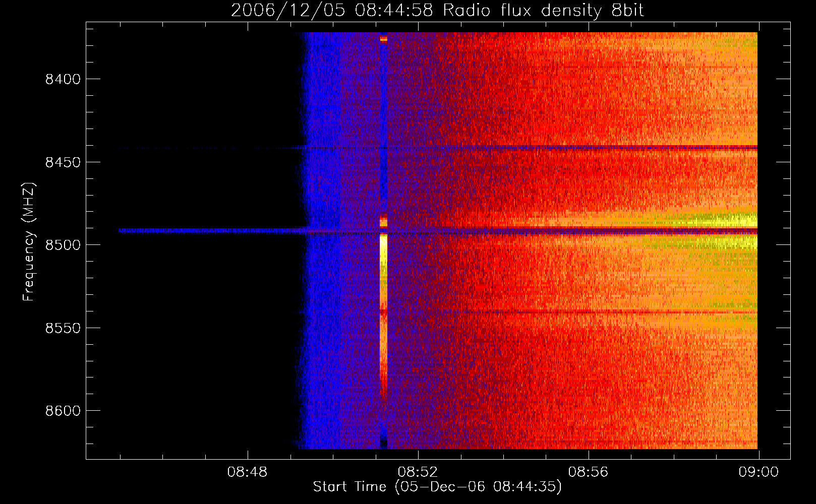Click the 'Start Time (05-Dec-06 08:44:35)' axis title
The image size is (816, 504).
(437, 487)
